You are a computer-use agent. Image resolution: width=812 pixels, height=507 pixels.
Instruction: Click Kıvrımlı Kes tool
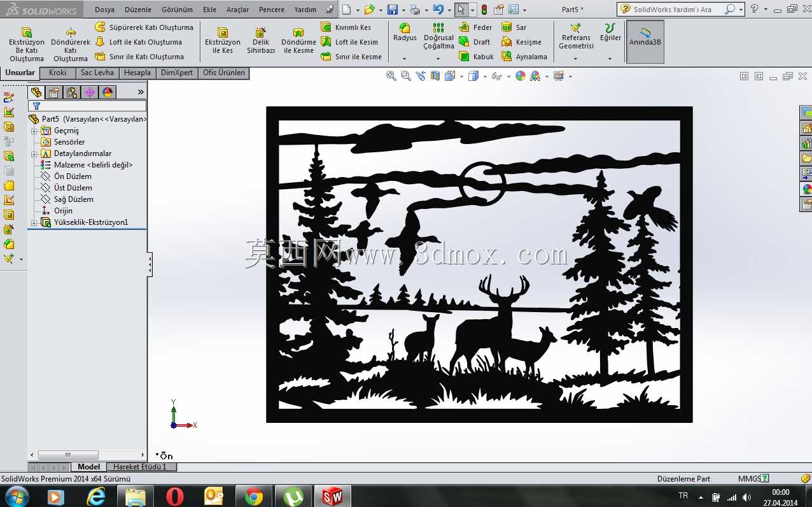(x=346, y=27)
